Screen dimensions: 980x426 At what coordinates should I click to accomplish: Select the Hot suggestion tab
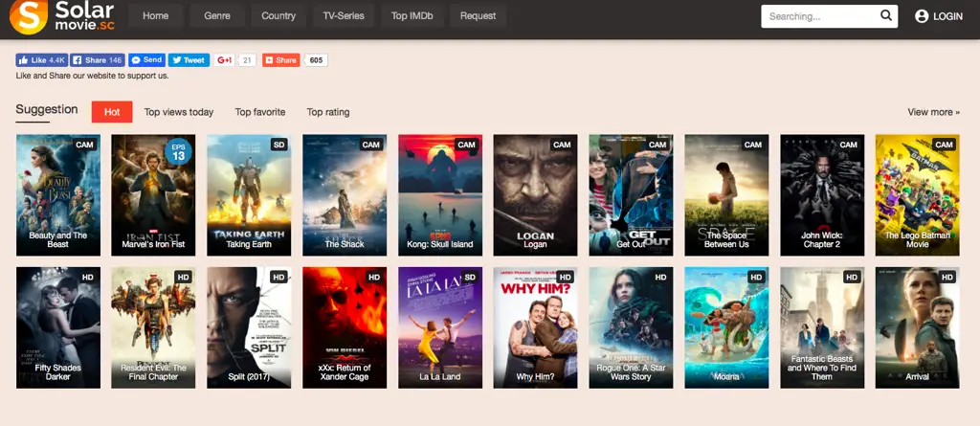point(112,112)
